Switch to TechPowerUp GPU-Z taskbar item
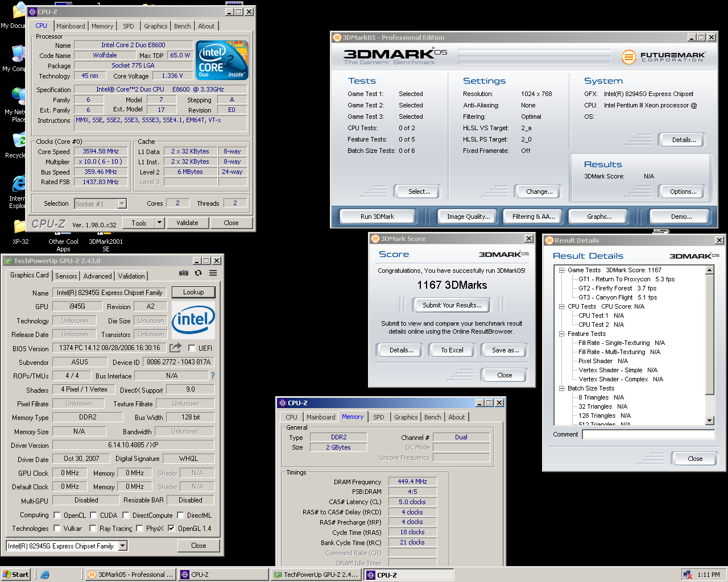The width and height of the screenshot is (728, 582). pos(316,575)
